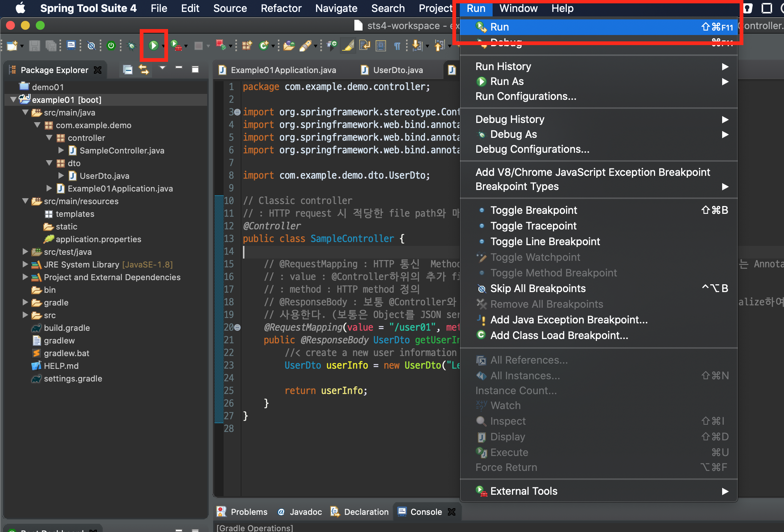Click Skip All Breakpoints toolbar icon
The image size is (784, 532).
91,45
